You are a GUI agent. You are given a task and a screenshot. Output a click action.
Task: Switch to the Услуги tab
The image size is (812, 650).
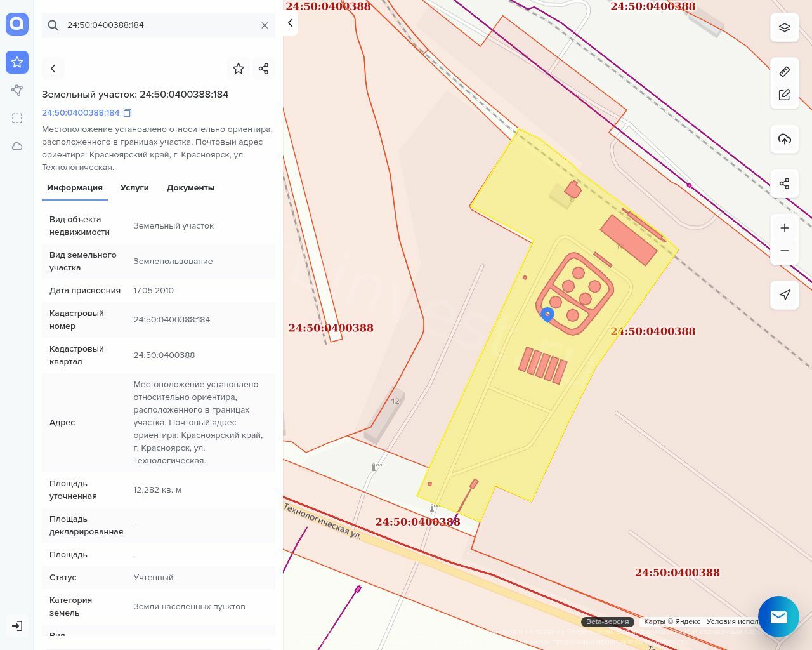134,188
